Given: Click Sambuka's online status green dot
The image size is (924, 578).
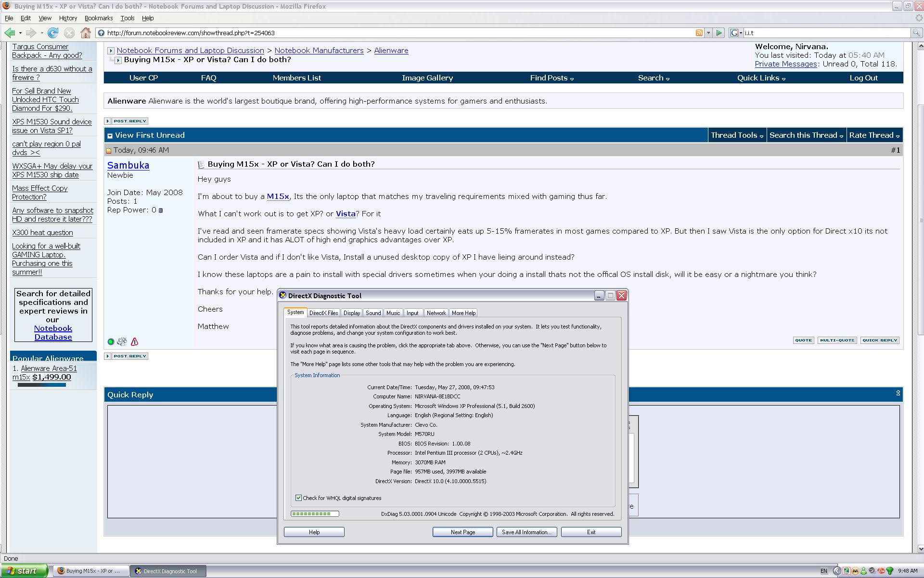Looking at the screenshot, I should tap(111, 342).
